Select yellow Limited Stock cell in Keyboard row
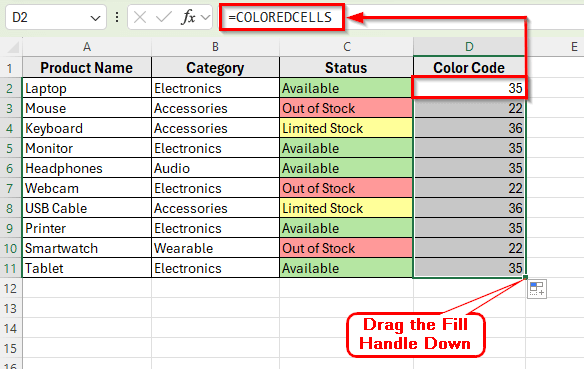 346,128
